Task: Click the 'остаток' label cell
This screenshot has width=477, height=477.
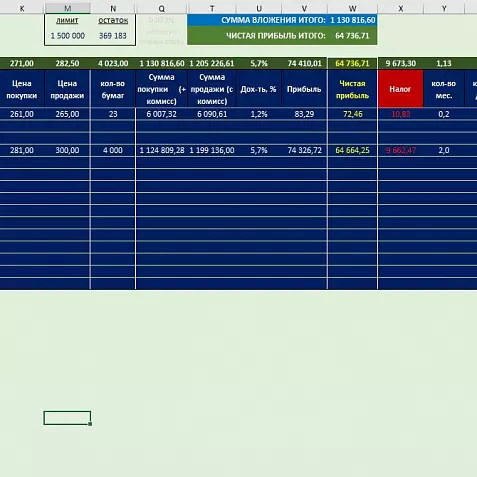Action: tap(113, 20)
